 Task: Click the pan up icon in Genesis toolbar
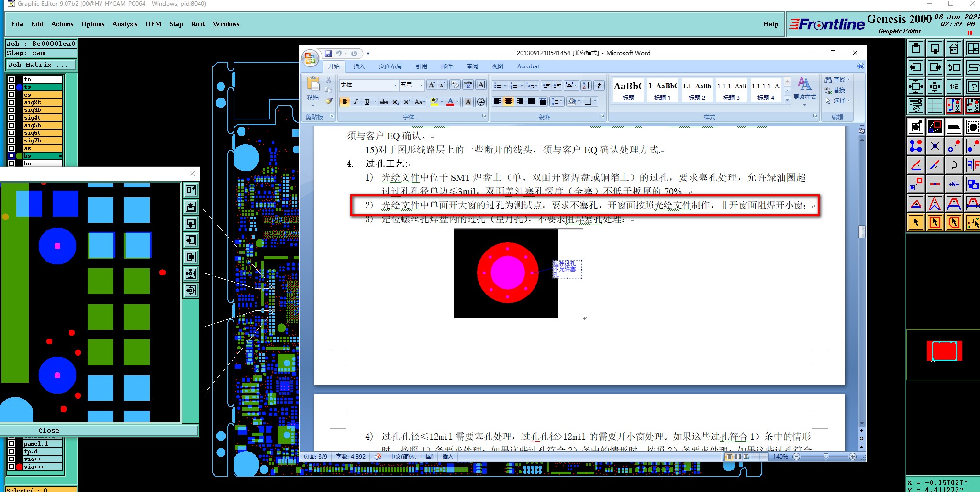(x=916, y=48)
